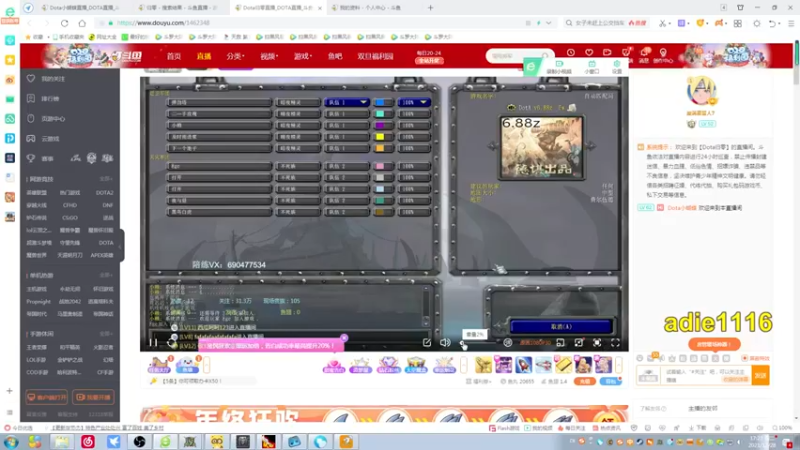The width and height of the screenshot is (800, 450).
Task: Open watch history clock icon in header
Action: (x=570, y=53)
